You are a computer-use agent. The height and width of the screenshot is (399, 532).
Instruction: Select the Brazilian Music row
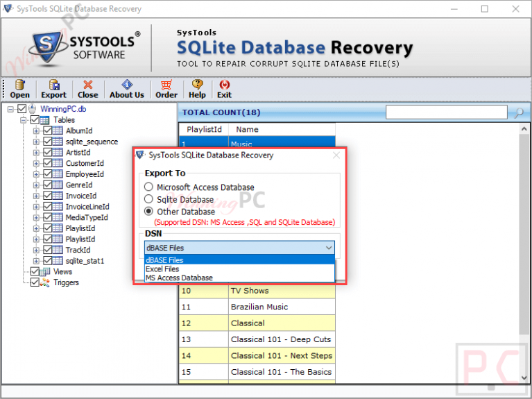(257, 307)
